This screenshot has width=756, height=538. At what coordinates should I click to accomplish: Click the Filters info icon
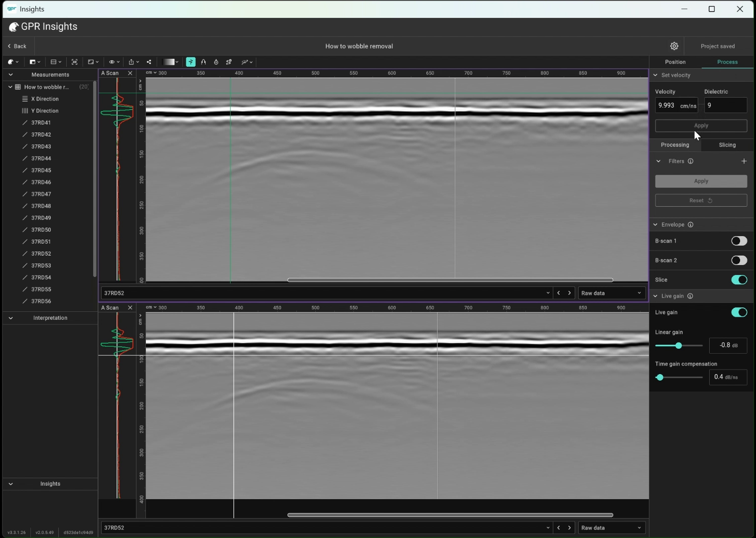pyautogui.click(x=690, y=161)
